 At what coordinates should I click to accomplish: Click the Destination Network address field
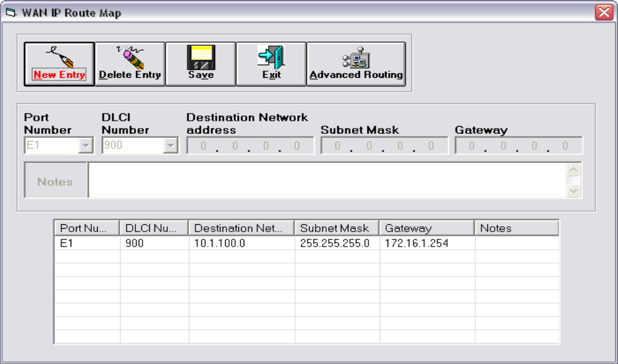click(250, 146)
